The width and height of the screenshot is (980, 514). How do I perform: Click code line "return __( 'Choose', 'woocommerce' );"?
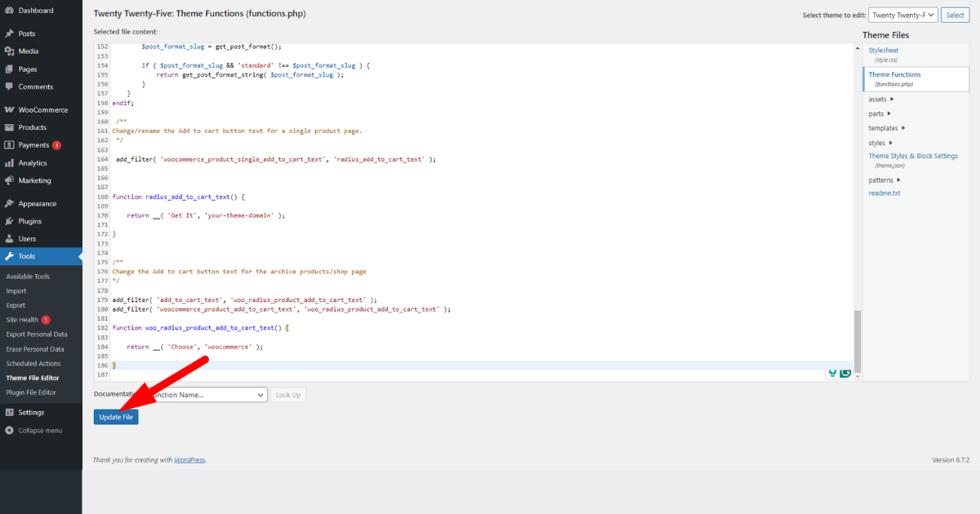[195, 347]
